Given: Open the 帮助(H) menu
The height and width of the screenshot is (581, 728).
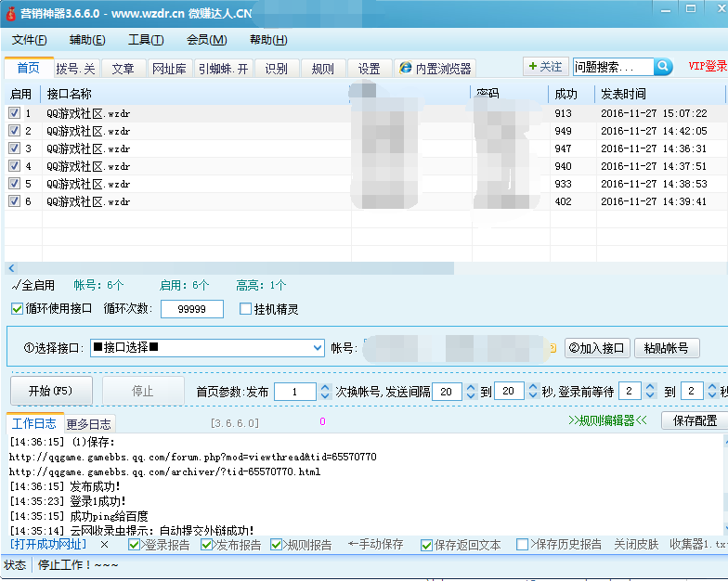Looking at the screenshot, I should [x=268, y=40].
